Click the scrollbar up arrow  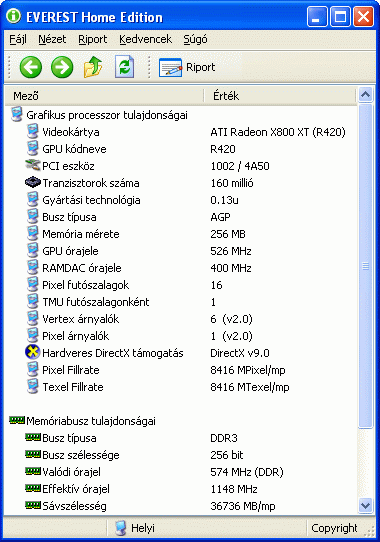(x=365, y=95)
